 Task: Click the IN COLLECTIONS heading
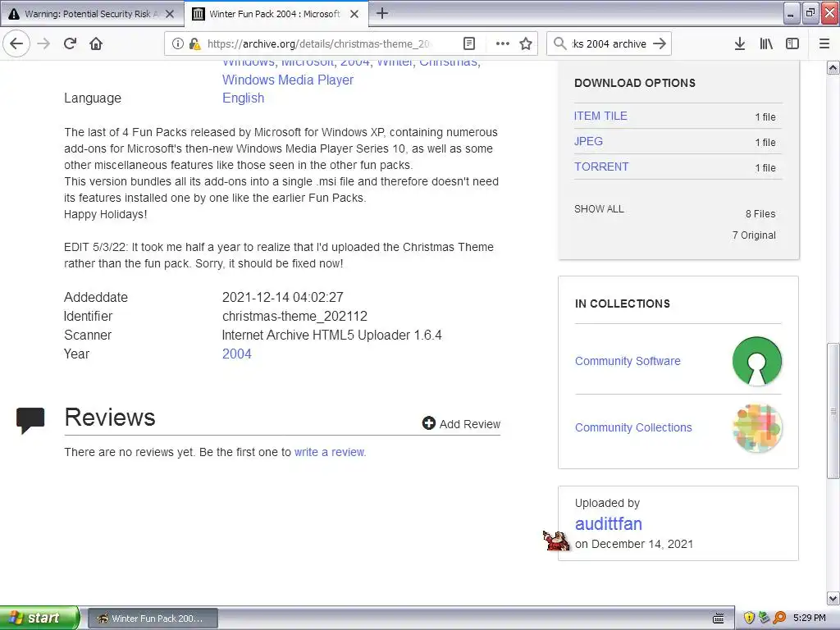pyautogui.click(x=623, y=304)
